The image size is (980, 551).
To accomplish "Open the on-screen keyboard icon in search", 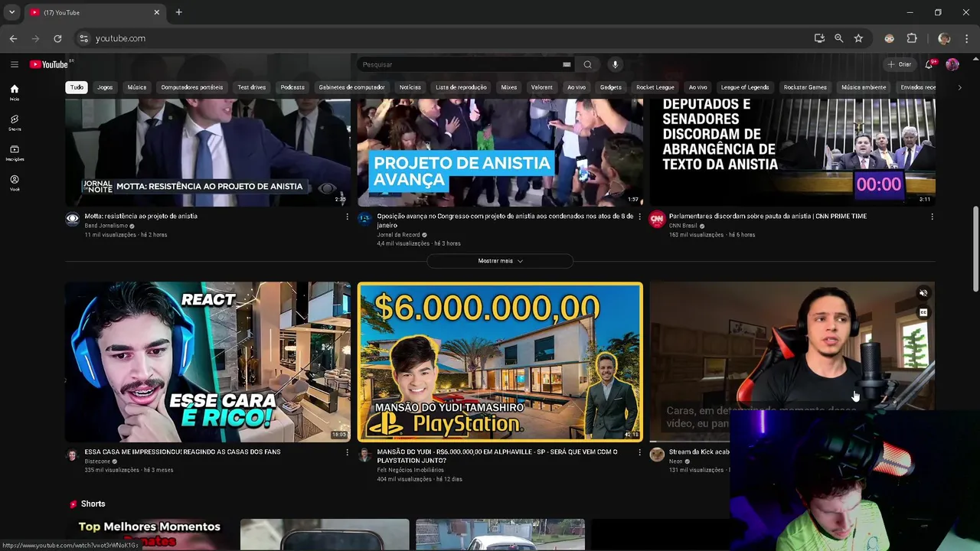I will pyautogui.click(x=567, y=64).
